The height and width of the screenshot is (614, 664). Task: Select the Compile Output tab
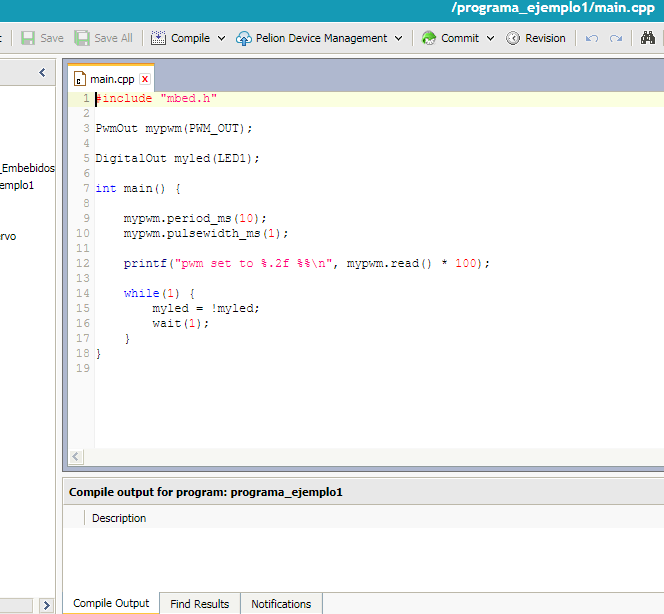(x=111, y=603)
